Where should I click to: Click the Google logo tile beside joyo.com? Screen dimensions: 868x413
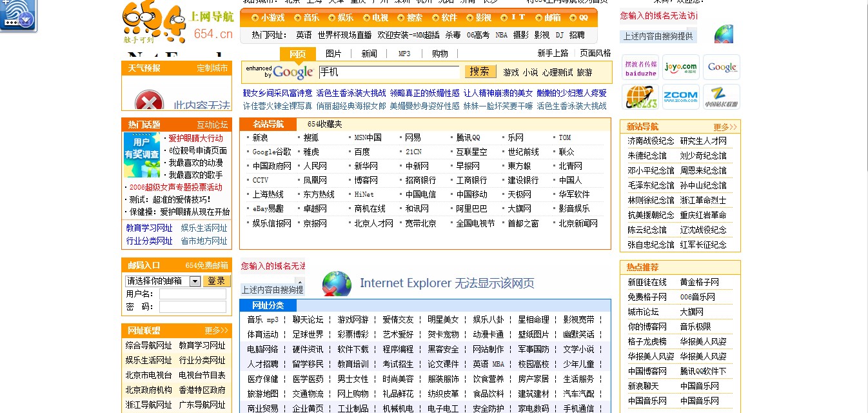pos(721,68)
